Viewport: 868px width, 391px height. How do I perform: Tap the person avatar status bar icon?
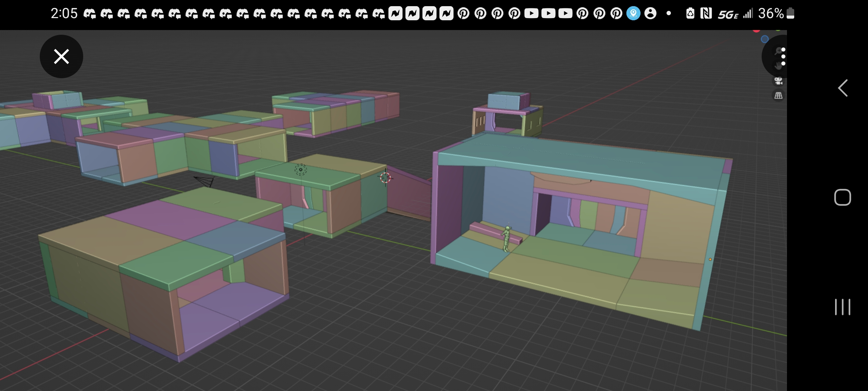click(x=650, y=13)
